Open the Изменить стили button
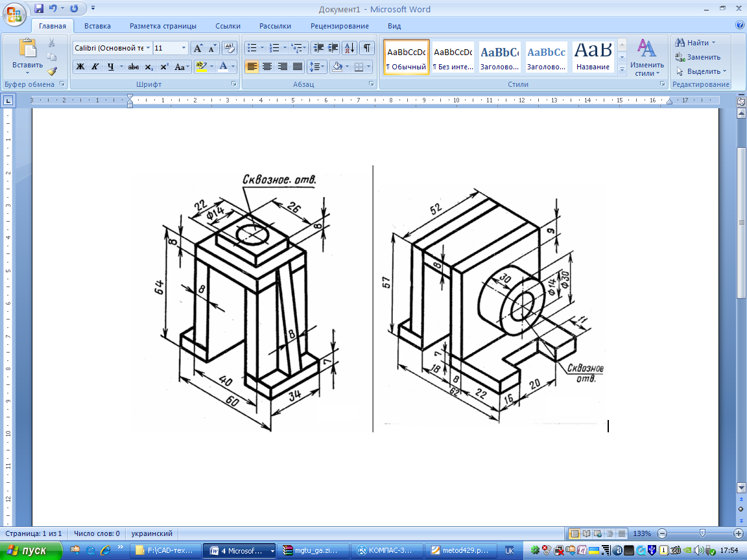Screen dimensions: 747x560 tap(646, 57)
